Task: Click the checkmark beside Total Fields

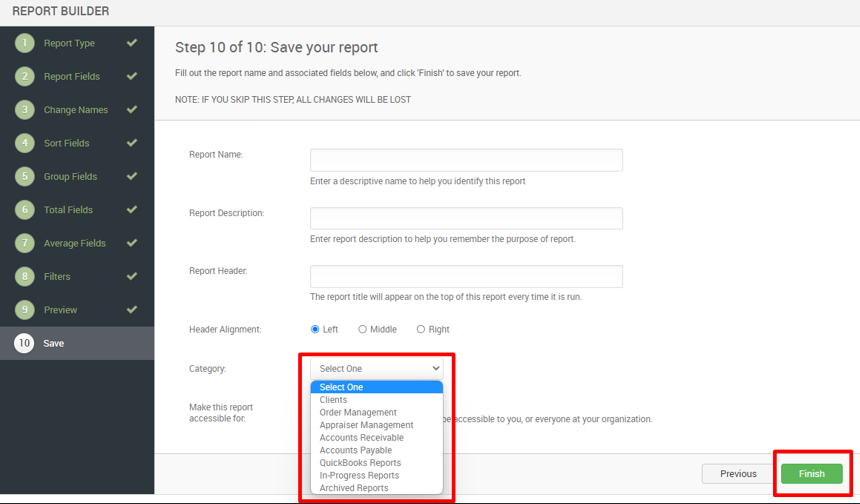Action: [132, 209]
